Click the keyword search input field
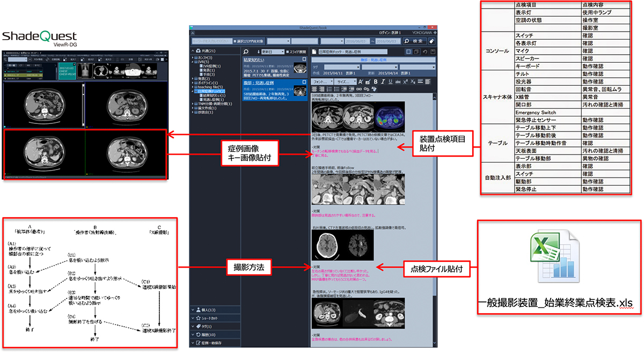The width and height of the screenshot is (644, 353). click(x=211, y=41)
